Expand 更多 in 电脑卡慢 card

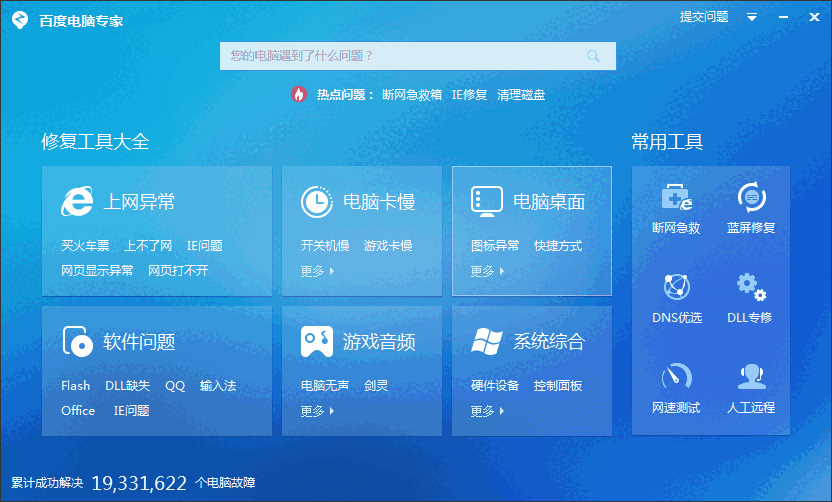(317, 271)
